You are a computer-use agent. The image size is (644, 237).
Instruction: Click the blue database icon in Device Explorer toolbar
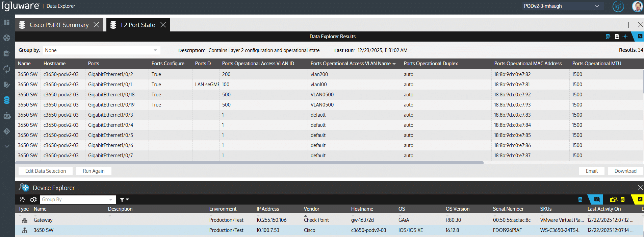click(x=580, y=199)
